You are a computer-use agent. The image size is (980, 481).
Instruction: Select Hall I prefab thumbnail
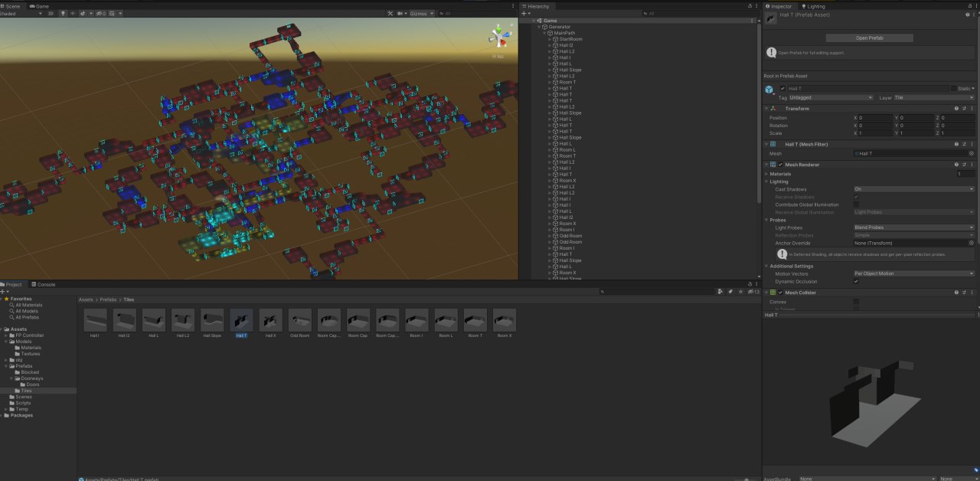95,320
